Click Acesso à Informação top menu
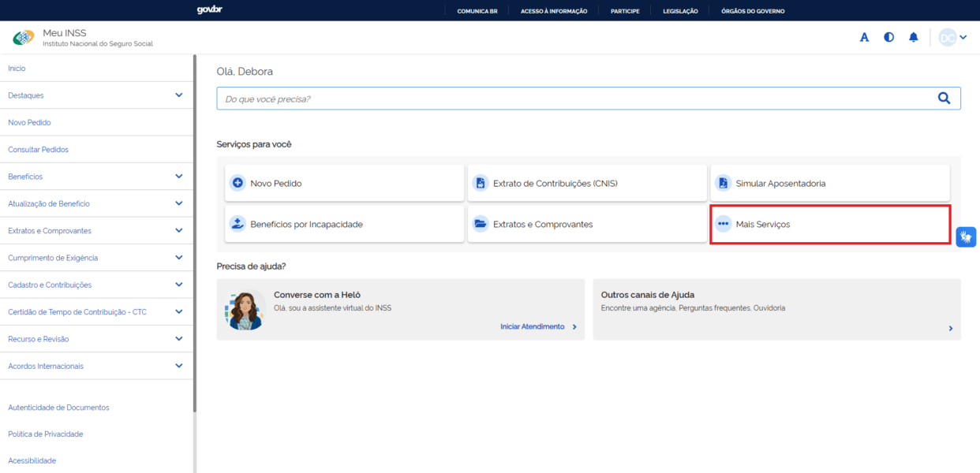 554,11
